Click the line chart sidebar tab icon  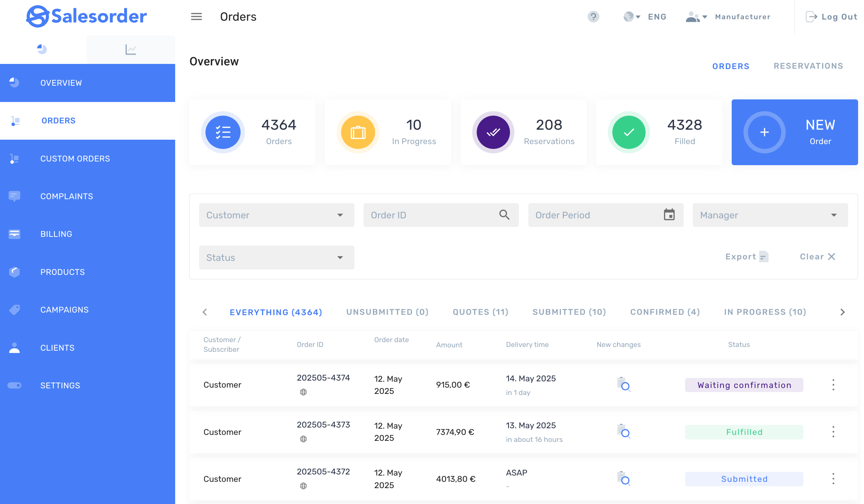click(131, 50)
